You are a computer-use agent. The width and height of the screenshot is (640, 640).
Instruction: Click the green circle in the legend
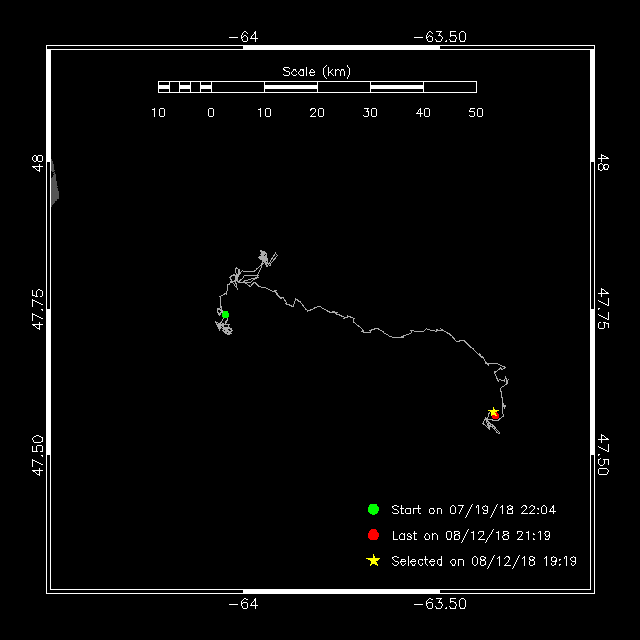373,509
